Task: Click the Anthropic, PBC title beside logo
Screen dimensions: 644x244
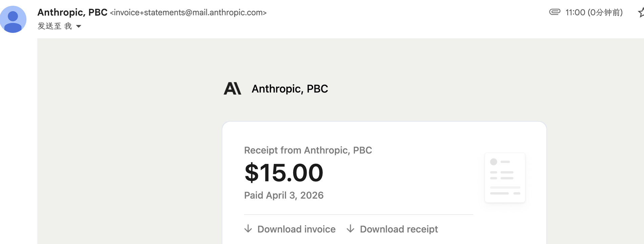Action: [x=290, y=89]
